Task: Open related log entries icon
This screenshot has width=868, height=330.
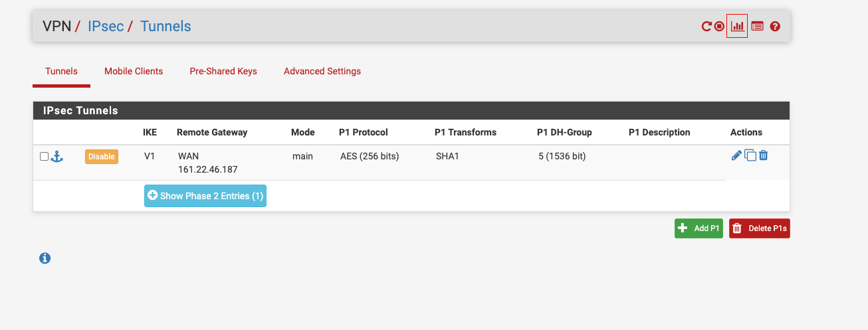Action: tap(757, 27)
